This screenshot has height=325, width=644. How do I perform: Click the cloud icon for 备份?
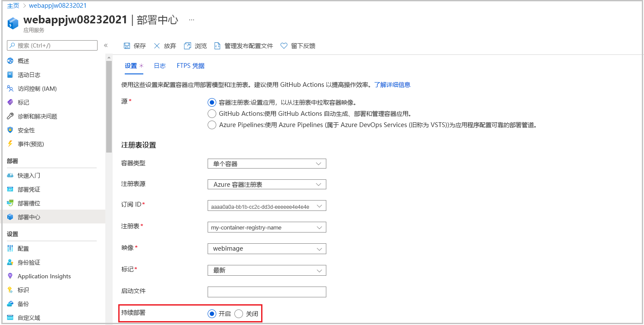10,304
